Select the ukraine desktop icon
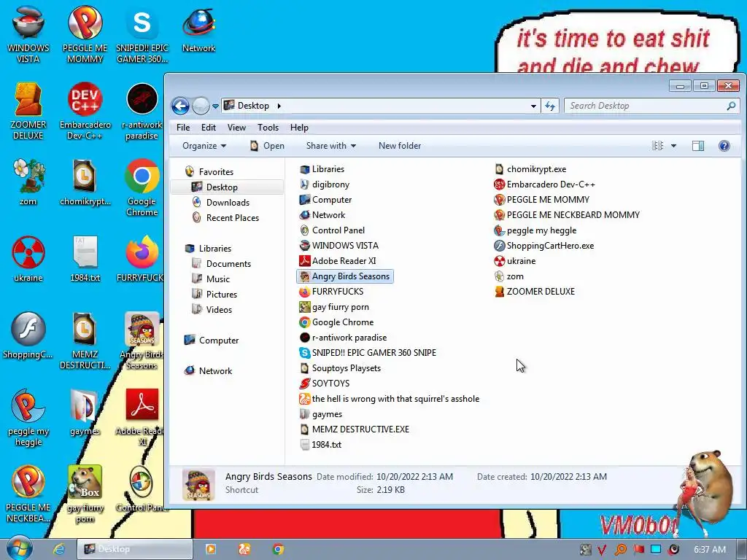This screenshot has height=560, width=747. 28,259
